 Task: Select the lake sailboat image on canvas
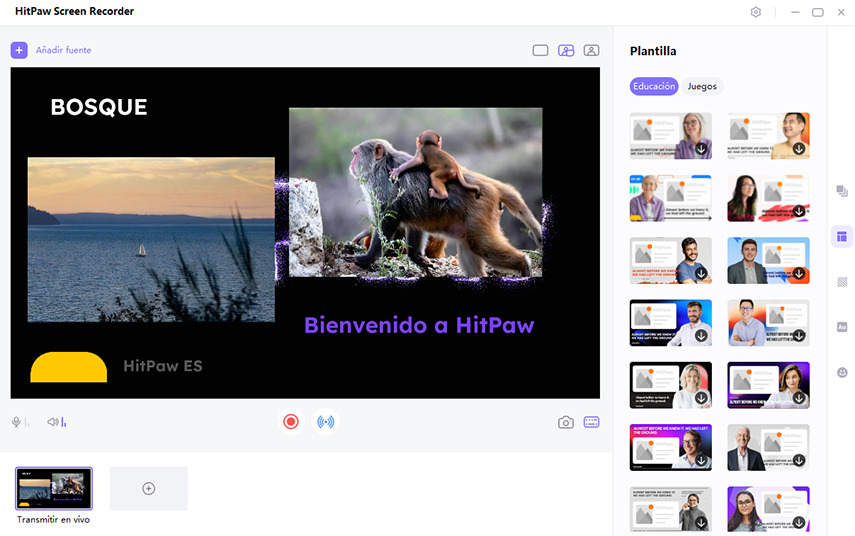pyautogui.click(x=151, y=240)
